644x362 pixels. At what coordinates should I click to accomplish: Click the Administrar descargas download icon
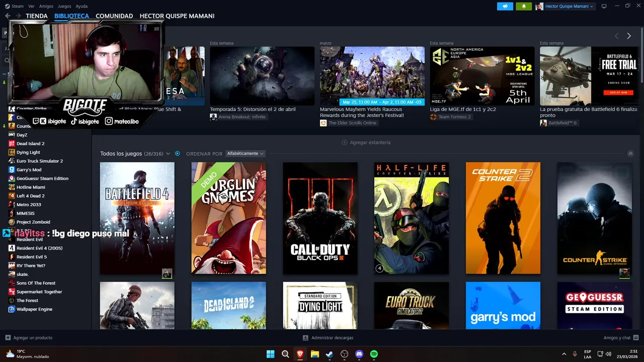tap(305, 337)
